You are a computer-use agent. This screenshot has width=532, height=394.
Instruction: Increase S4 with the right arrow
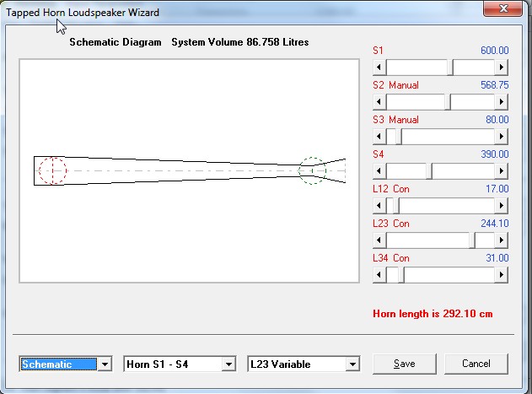pos(501,171)
